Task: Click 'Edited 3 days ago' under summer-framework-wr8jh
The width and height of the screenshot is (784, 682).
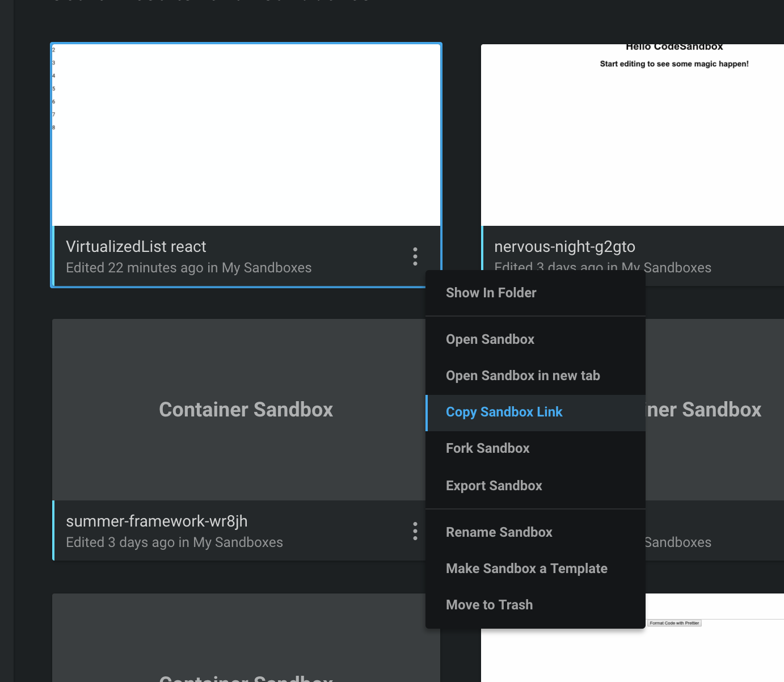Action: coord(120,542)
